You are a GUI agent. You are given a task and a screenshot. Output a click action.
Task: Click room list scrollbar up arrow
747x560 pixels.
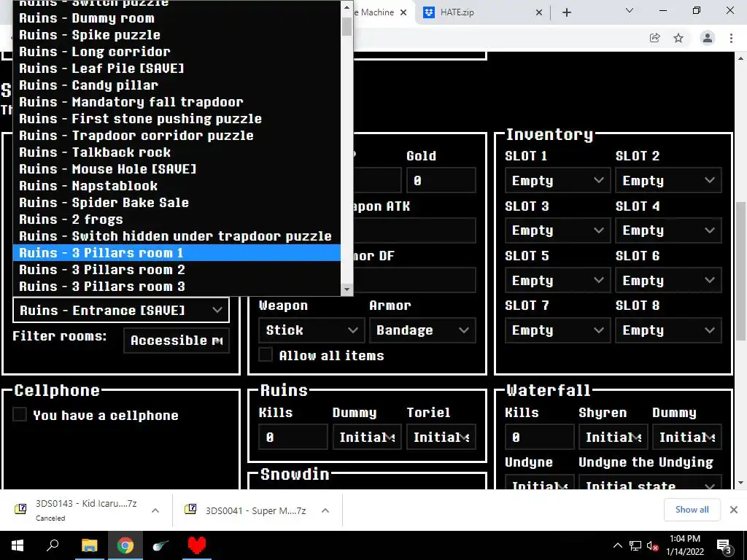(x=347, y=7)
